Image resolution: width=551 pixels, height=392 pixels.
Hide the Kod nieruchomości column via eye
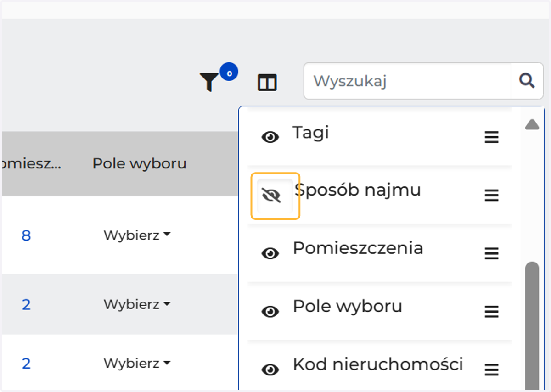pos(270,370)
